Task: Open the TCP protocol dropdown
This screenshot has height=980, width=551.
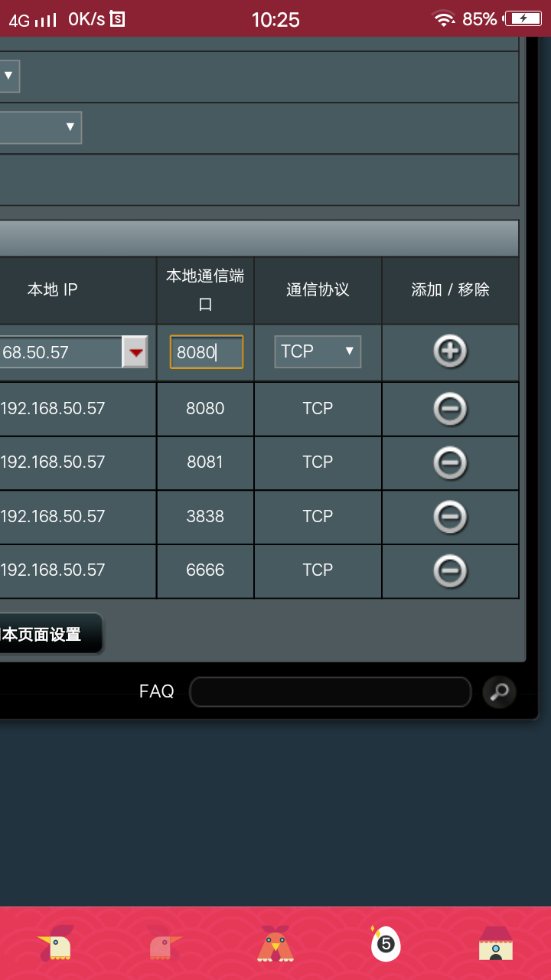Action: coord(318,351)
